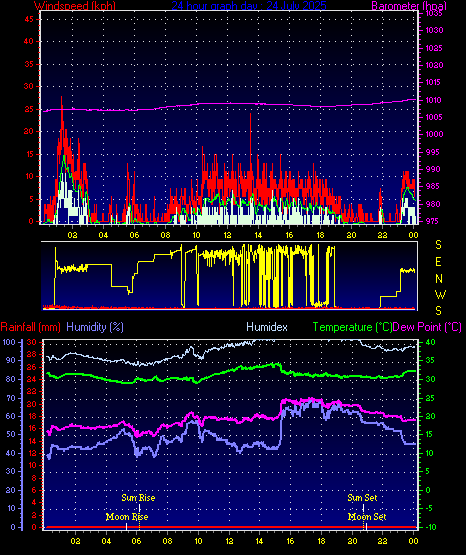Select the 'Dew Point (°C)' legend label

tap(427, 327)
